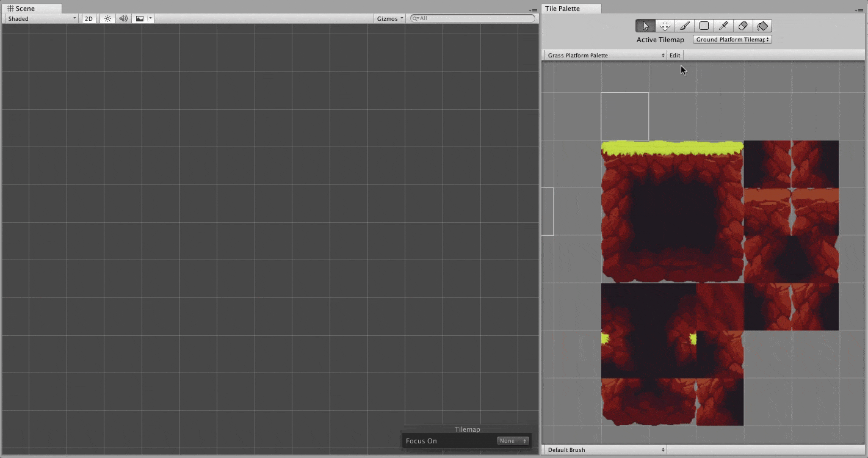
Task: Open Grass Platform Palette dropdown
Action: click(x=605, y=55)
